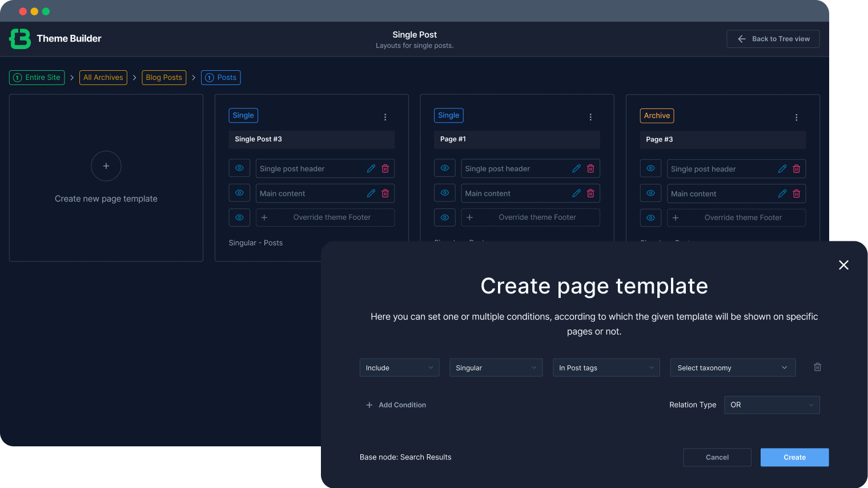This screenshot has width=868, height=488.
Task: Open three-dot menu of Single Post #3 card
Action: coord(385,117)
